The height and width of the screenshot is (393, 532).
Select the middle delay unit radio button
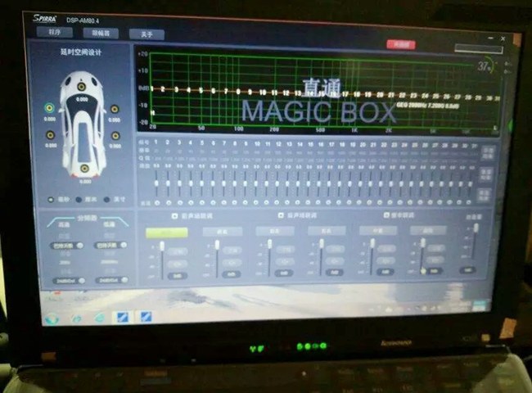79,200
